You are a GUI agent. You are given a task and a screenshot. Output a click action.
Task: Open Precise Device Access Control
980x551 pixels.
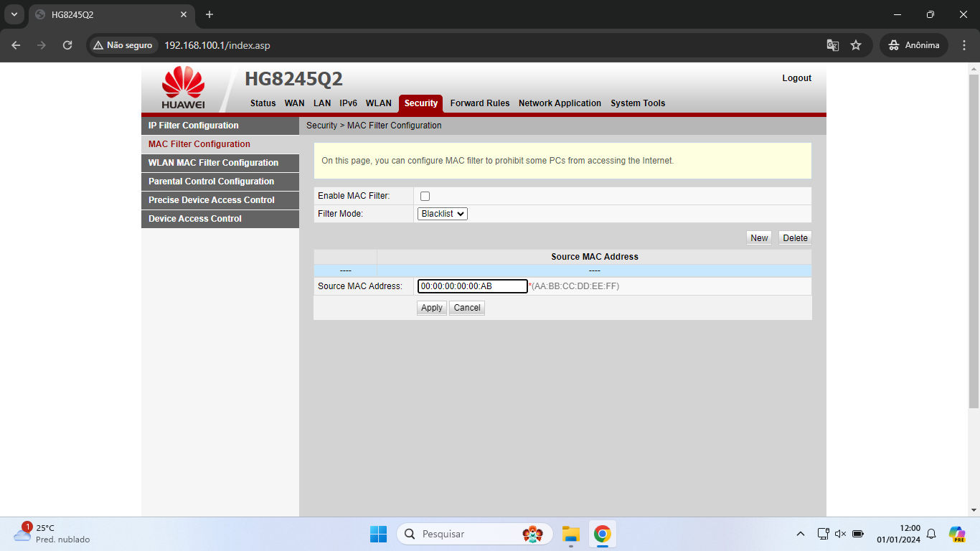pyautogui.click(x=220, y=200)
